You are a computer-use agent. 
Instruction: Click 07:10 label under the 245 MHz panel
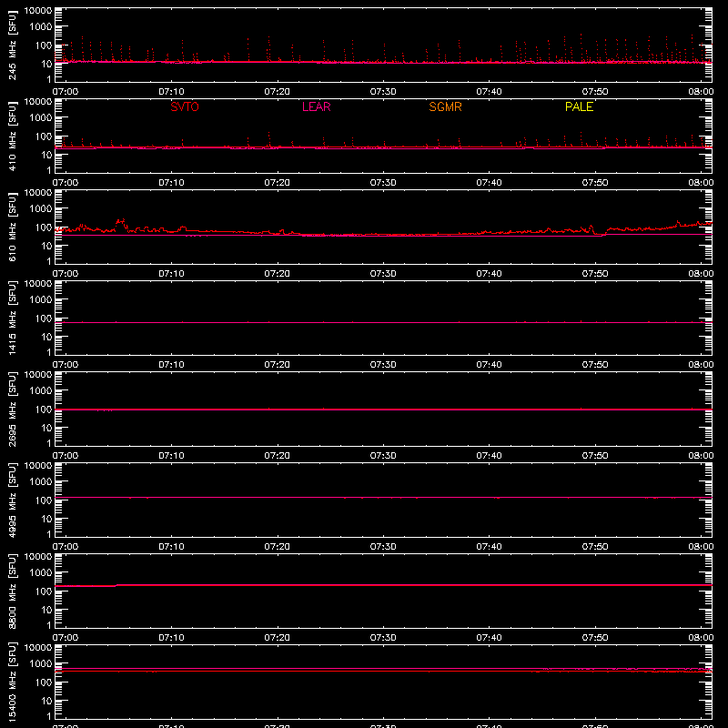pyautogui.click(x=171, y=92)
